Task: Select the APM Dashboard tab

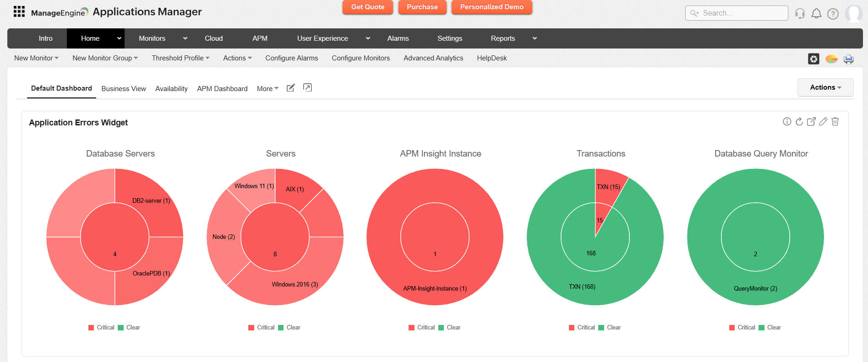Action: pos(222,89)
